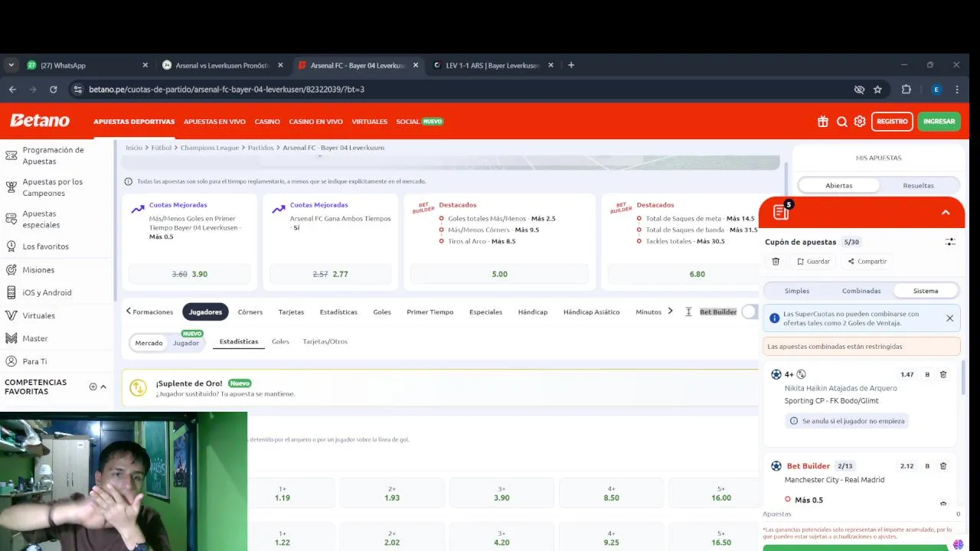
Task: Open browser extensions puzzle icon
Action: tap(906, 90)
